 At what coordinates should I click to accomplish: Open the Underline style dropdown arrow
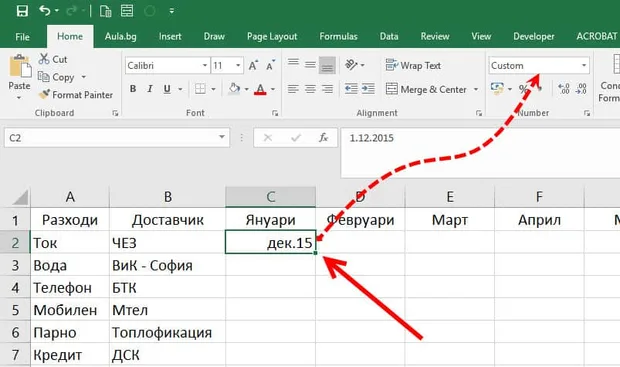click(180, 89)
